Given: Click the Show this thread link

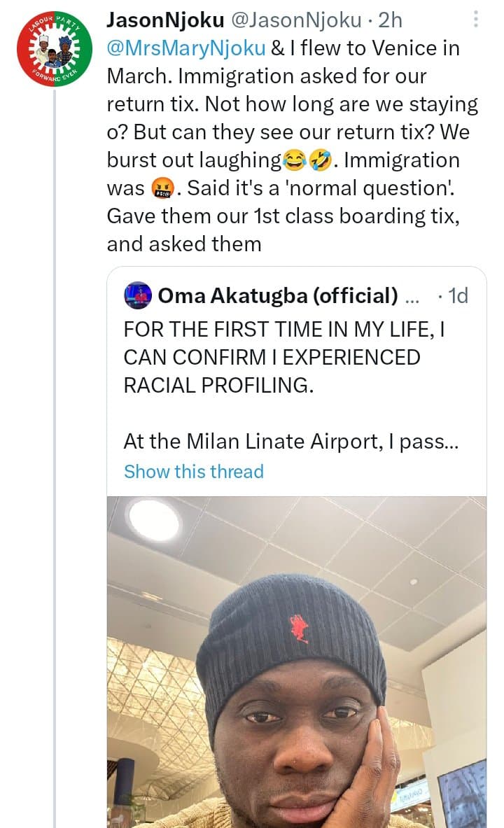Looking at the screenshot, I should tap(194, 471).
